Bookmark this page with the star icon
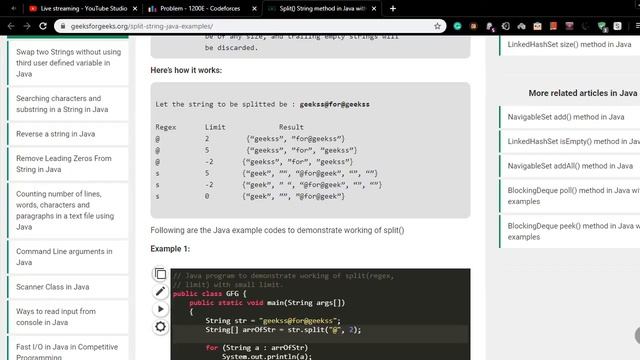The image size is (640, 360). (438, 26)
